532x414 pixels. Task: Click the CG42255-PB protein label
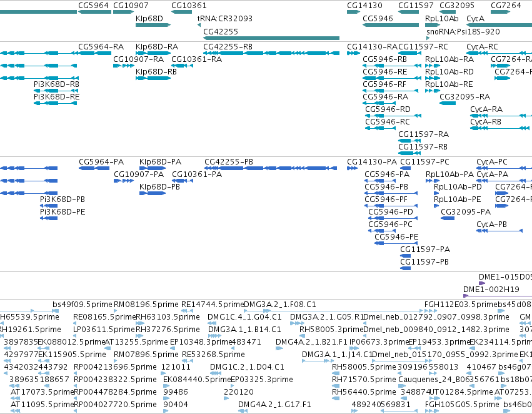[229, 161]
